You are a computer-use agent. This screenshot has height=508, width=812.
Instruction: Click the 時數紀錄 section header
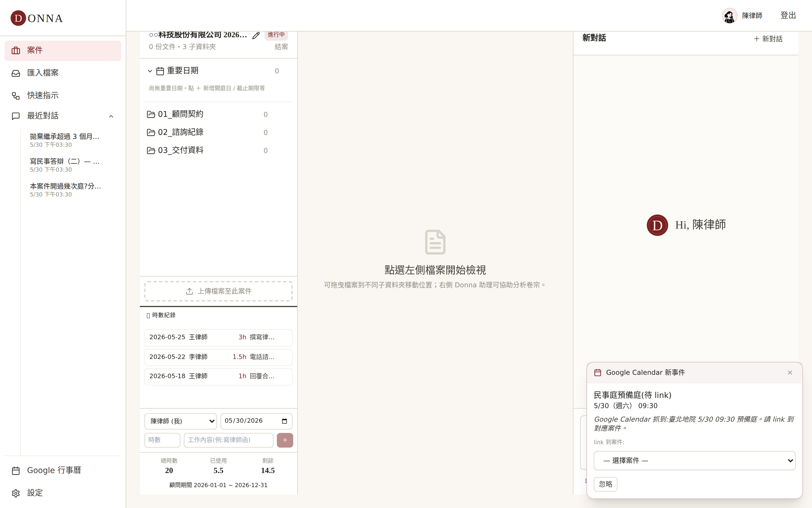tap(161, 315)
